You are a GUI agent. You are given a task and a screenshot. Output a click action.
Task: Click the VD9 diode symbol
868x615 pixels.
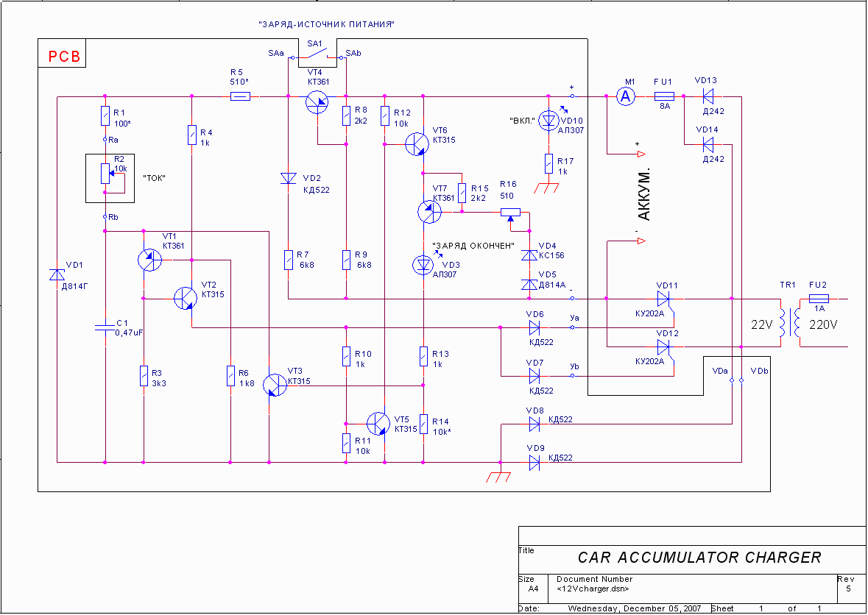[534, 463]
